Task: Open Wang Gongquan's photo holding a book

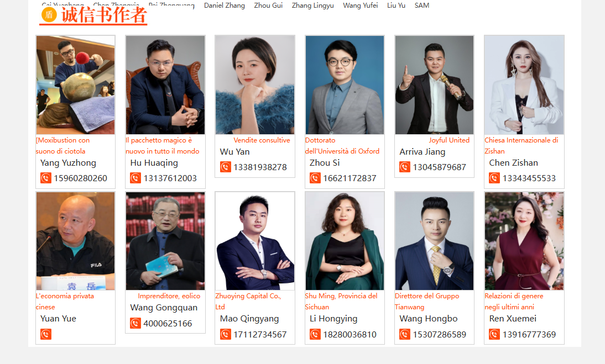Action: [x=165, y=241]
